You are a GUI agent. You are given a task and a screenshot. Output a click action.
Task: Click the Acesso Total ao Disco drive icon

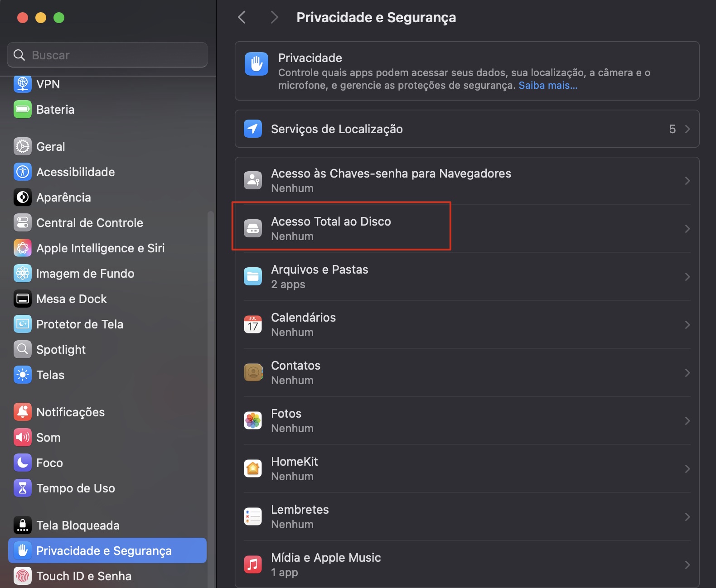pyautogui.click(x=253, y=228)
